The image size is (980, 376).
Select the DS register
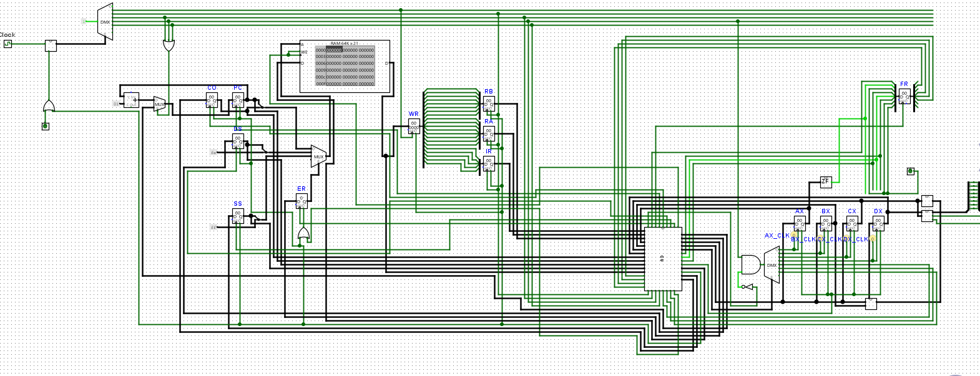click(237, 142)
